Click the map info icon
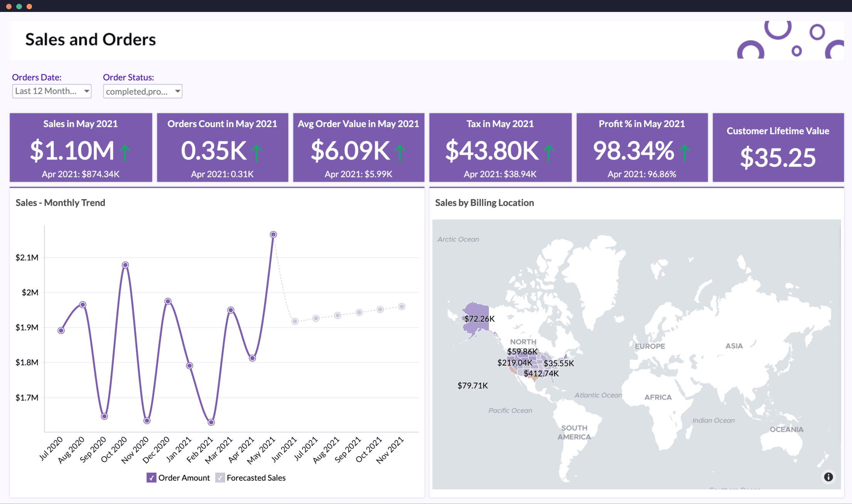Viewport: 852px width, 504px height. click(x=828, y=477)
